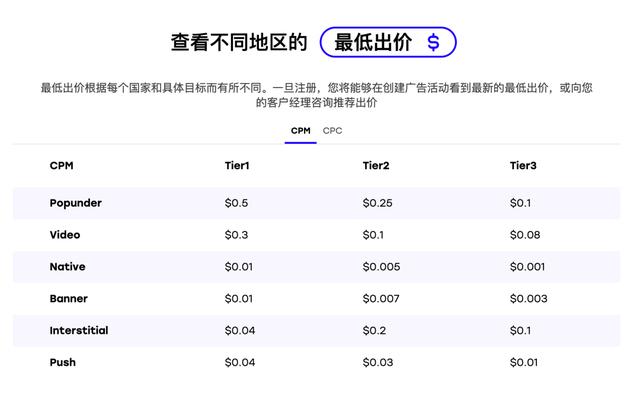Click Video Tier3 price $0.08

coord(525,235)
